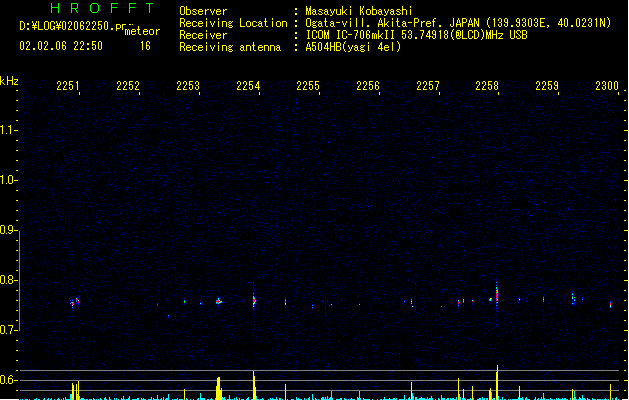Click the date stamp 02.02.06 22:50
629x400 pixels.
click(61, 46)
